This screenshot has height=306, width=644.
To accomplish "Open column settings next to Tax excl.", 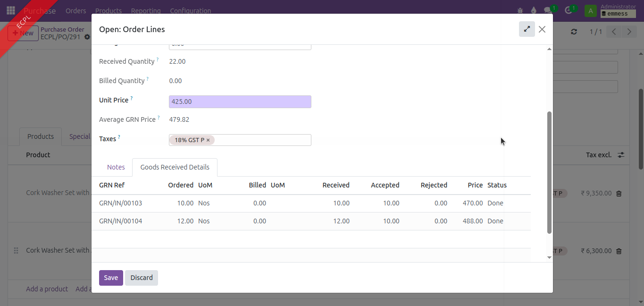I will tap(621, 155).
